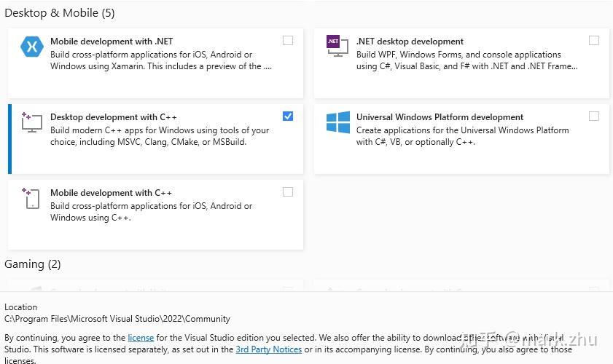Select the Mobile development with .NET title

112,41
